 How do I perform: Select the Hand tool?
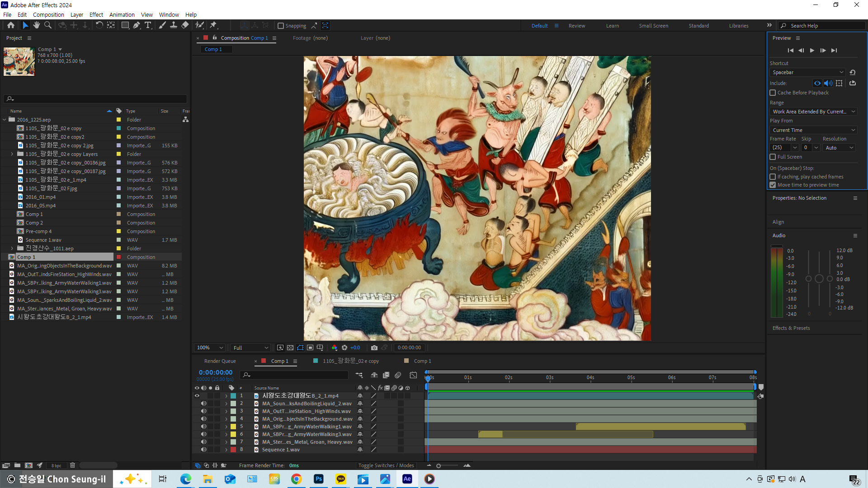36,25
